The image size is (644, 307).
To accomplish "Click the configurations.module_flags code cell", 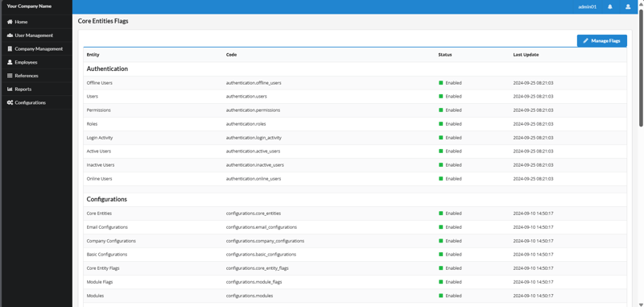I will pyautogui.click(x=254, y=282).
